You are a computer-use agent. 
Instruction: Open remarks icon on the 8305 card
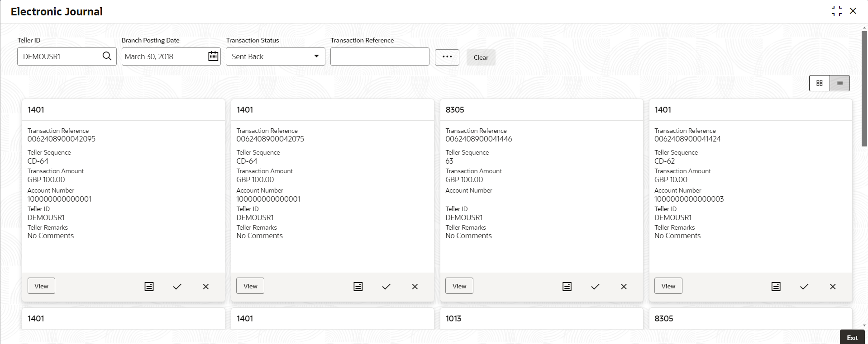(x=567, y=287)
